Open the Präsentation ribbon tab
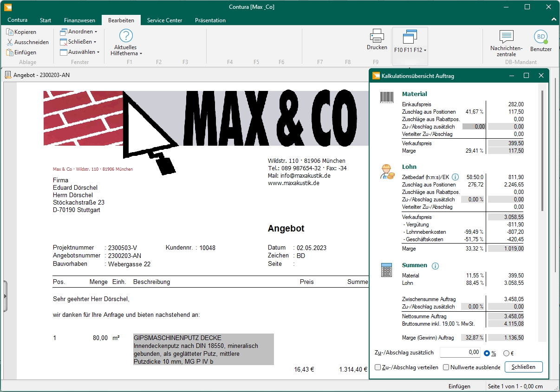560x392 pixels. click(210, 20)
